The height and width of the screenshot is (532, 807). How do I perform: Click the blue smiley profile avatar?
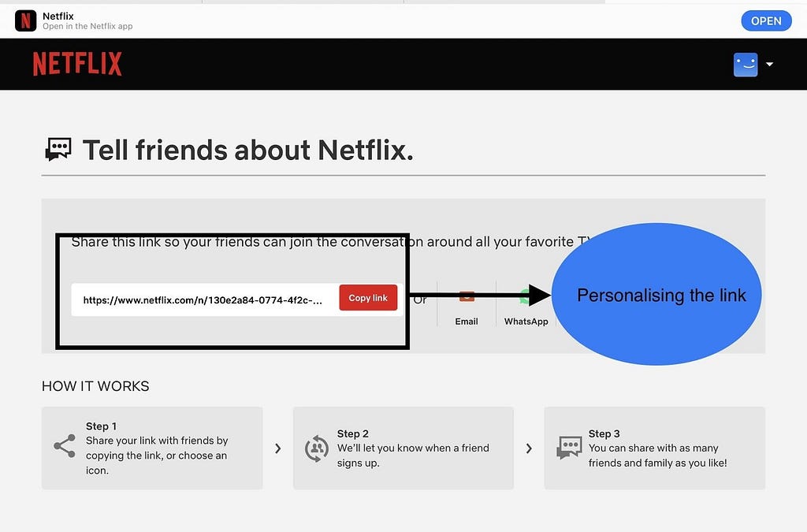click(746, 65)
